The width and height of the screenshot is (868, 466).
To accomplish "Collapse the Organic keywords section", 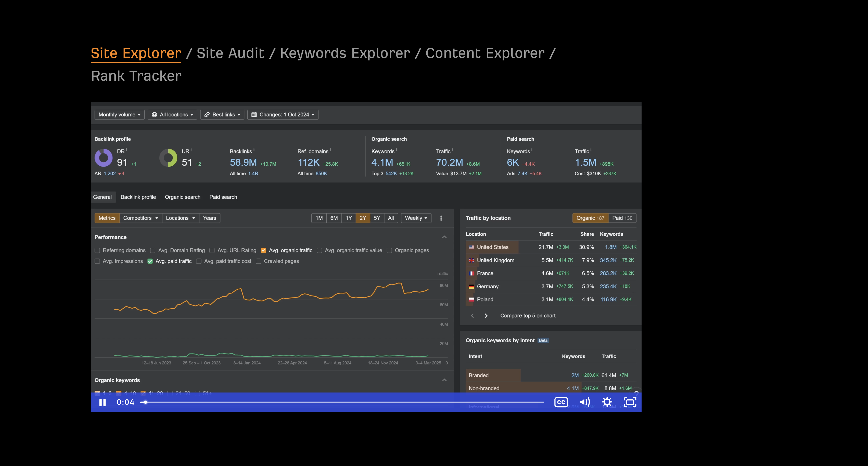I will [x=444, y=380].
